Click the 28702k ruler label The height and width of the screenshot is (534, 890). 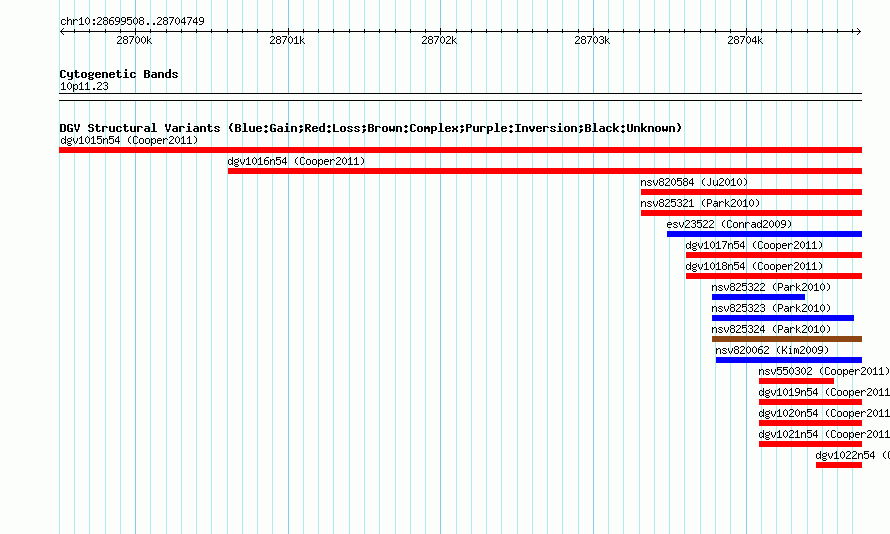(x=439, y=40)
